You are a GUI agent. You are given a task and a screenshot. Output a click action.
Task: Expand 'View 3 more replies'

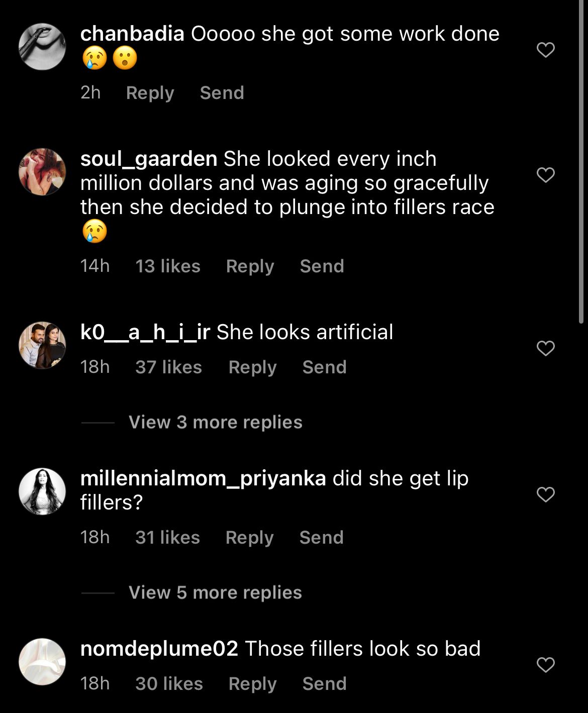[x=215, y=422]
